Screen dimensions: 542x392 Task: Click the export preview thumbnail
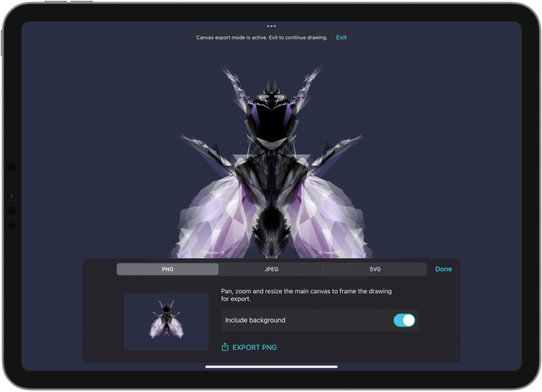pyautogui.click(x=166, y=322)
